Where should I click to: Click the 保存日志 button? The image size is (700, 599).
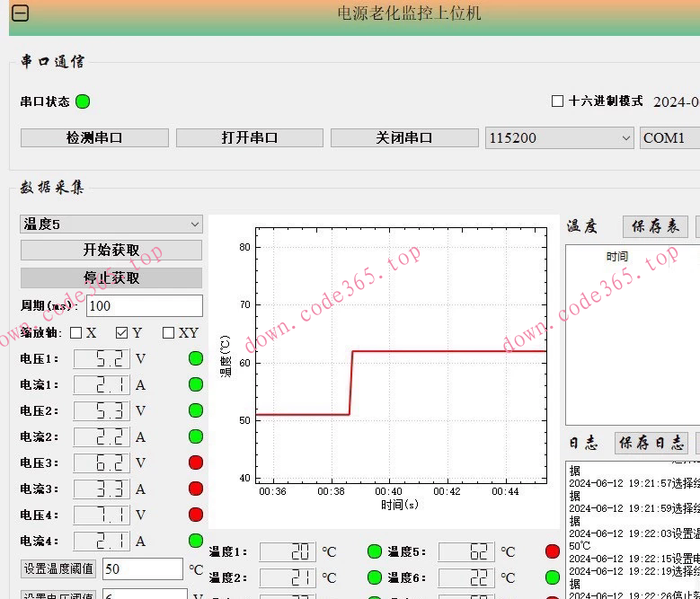click(651, 443)
